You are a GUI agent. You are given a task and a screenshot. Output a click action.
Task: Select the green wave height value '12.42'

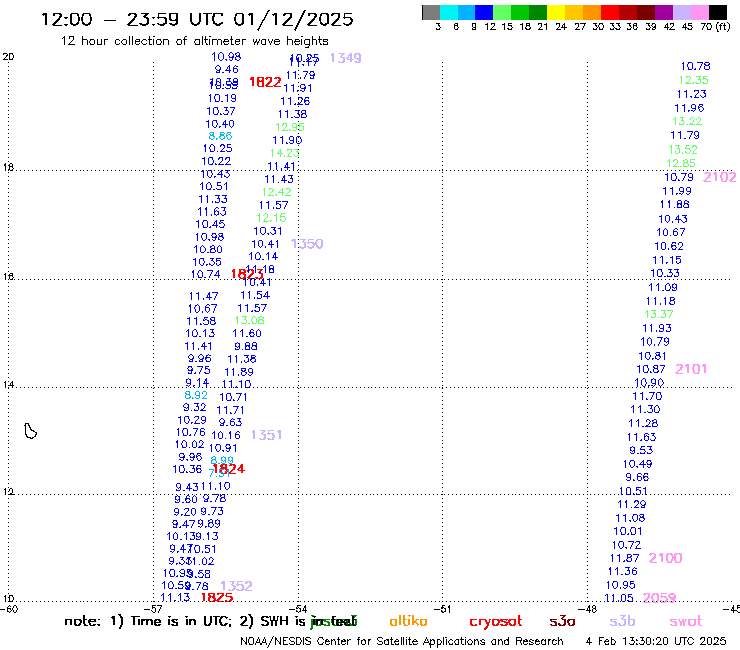[x=277, y=192]
